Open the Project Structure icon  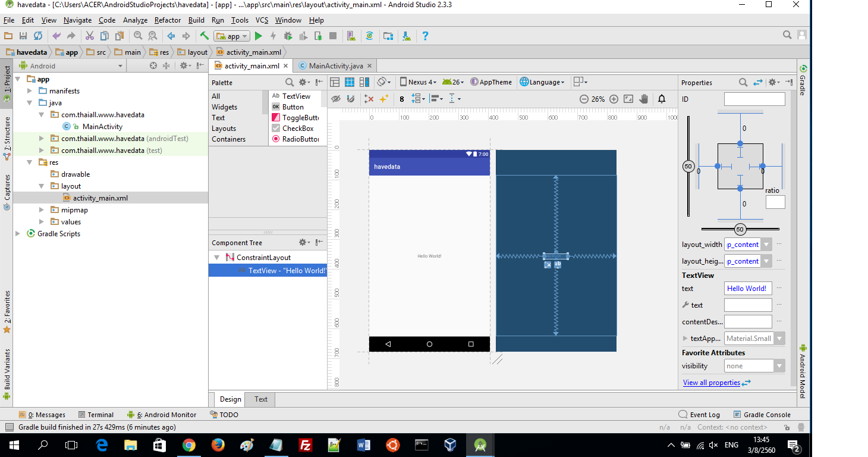(x=388, y=36)
